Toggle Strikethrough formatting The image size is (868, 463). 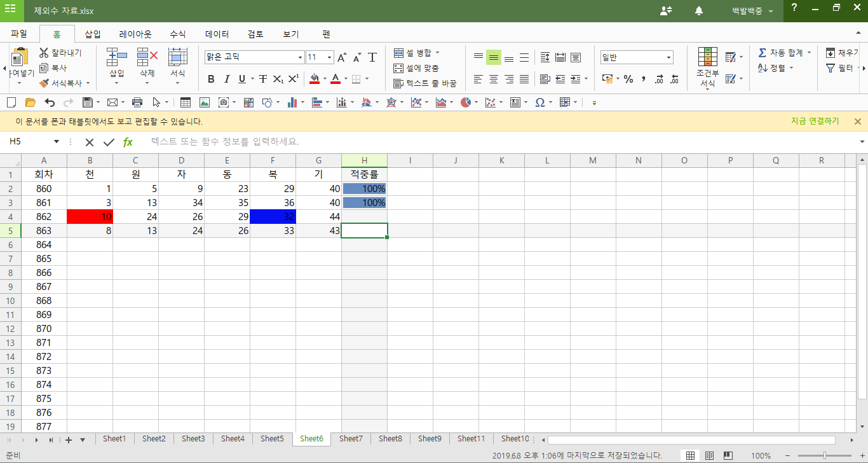262,79
